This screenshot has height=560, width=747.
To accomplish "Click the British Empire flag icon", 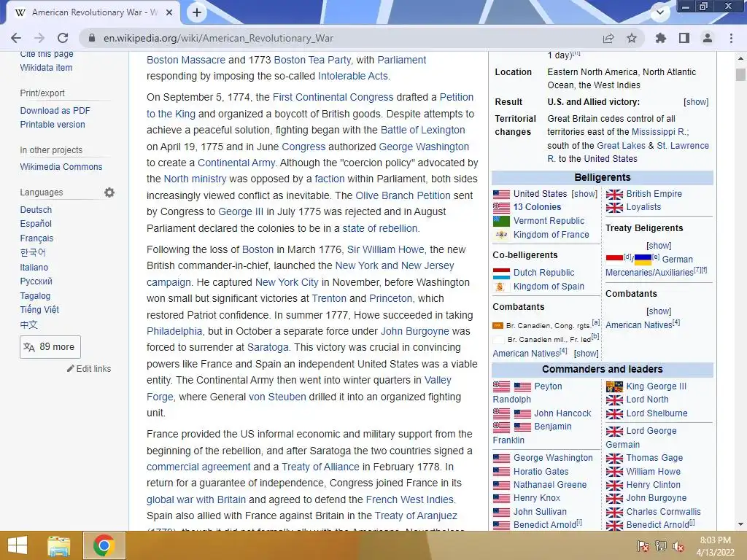I will (x=614, y=194).
